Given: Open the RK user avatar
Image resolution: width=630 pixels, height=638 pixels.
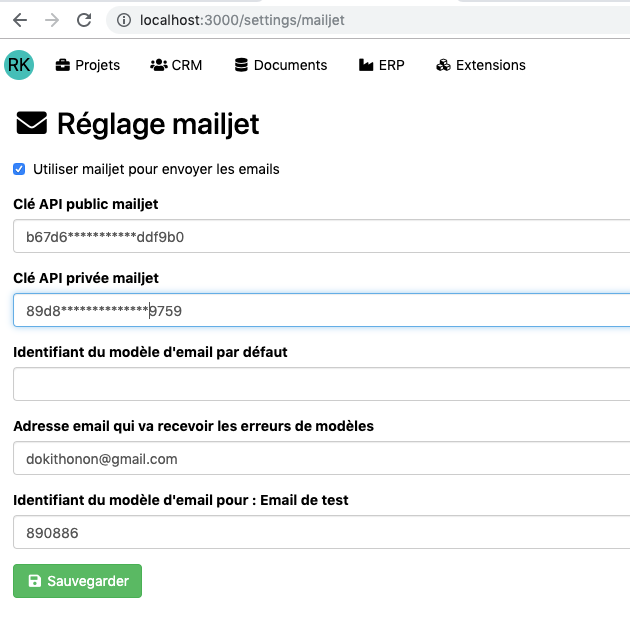Looking at the screenshot, I should (18, 65).
